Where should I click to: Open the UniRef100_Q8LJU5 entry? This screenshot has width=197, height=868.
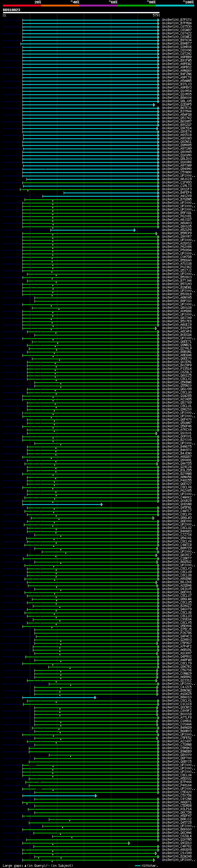(177, 101)
